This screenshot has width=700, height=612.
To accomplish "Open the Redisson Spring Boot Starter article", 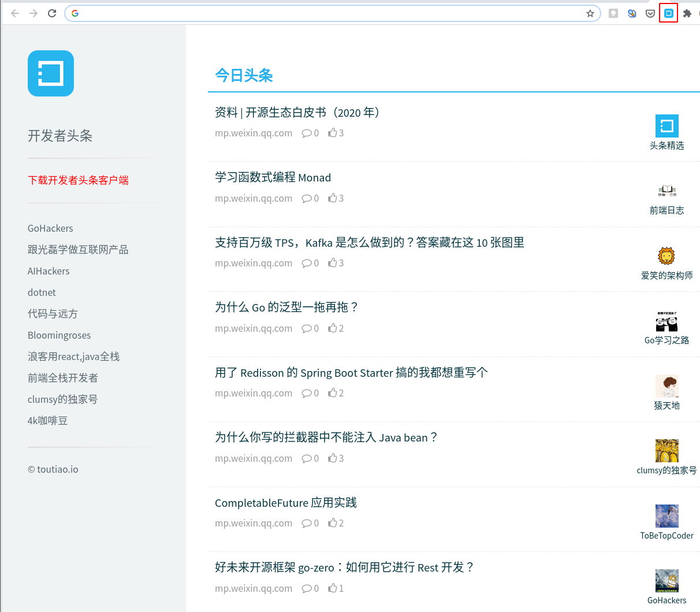I will click(x=351, y=373).
